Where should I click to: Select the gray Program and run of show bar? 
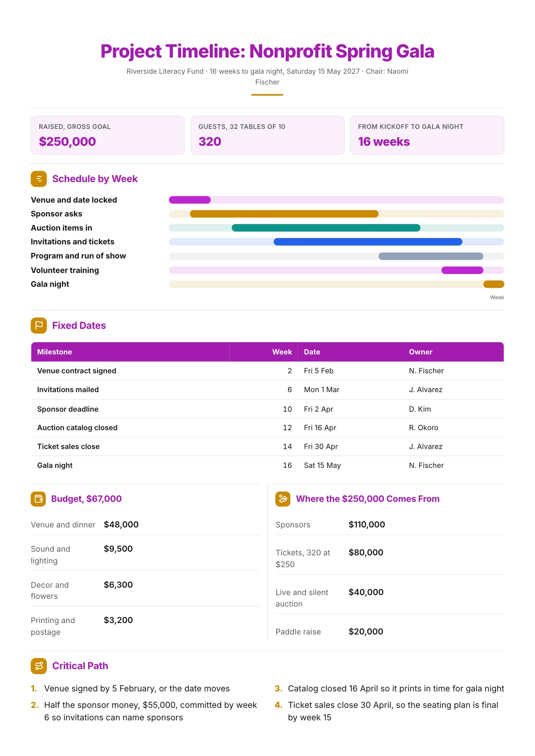(x=431, y=256)
